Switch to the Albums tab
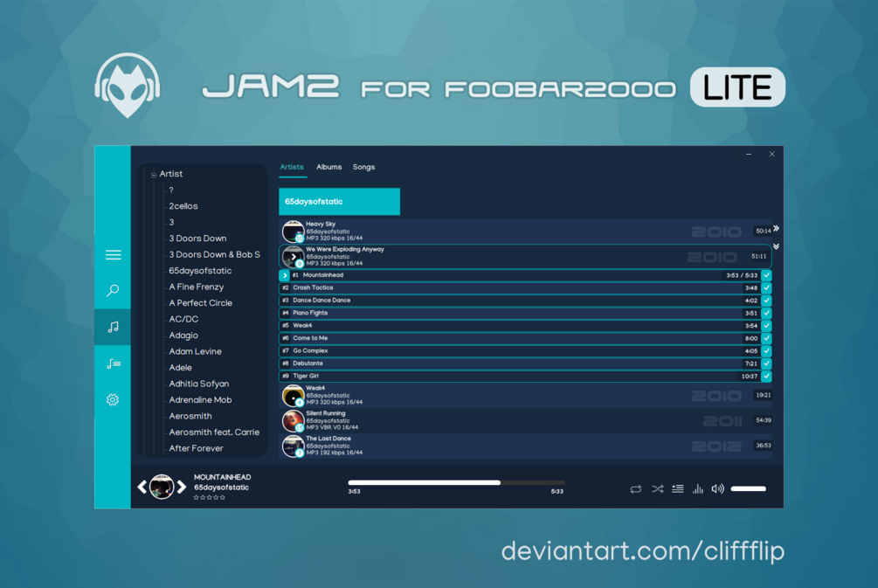 click(328, 167)
